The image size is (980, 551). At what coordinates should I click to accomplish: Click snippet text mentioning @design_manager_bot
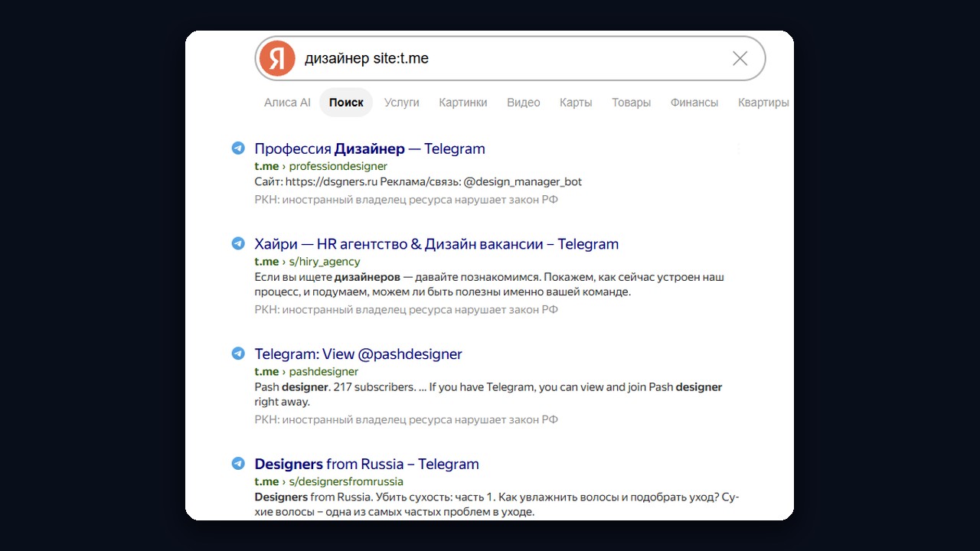(418, 182)
